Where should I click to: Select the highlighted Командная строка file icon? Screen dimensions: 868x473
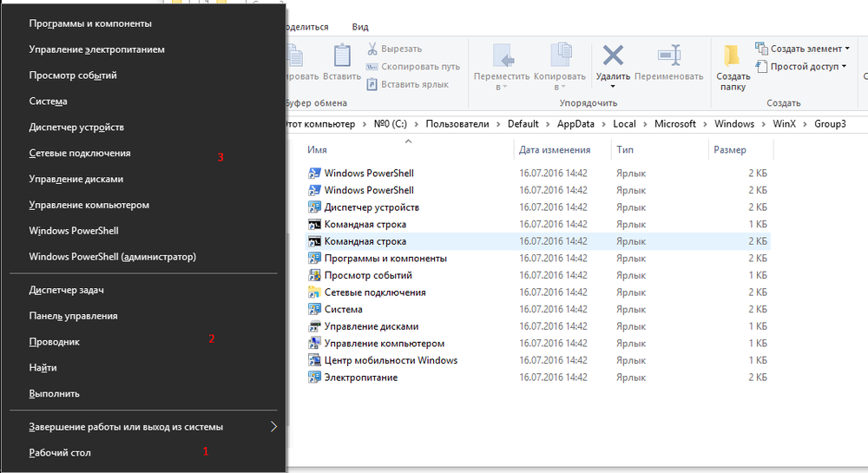[314, 241]
